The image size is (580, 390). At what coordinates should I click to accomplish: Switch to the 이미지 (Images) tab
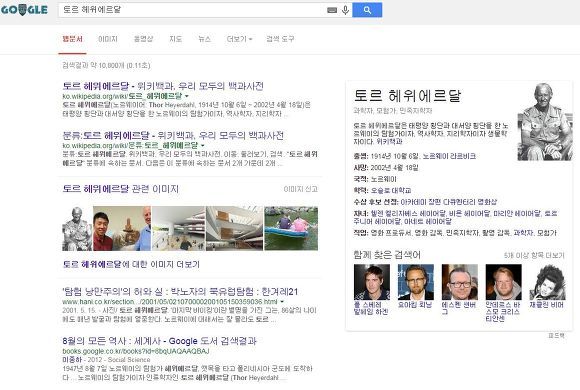click(108, 39)
